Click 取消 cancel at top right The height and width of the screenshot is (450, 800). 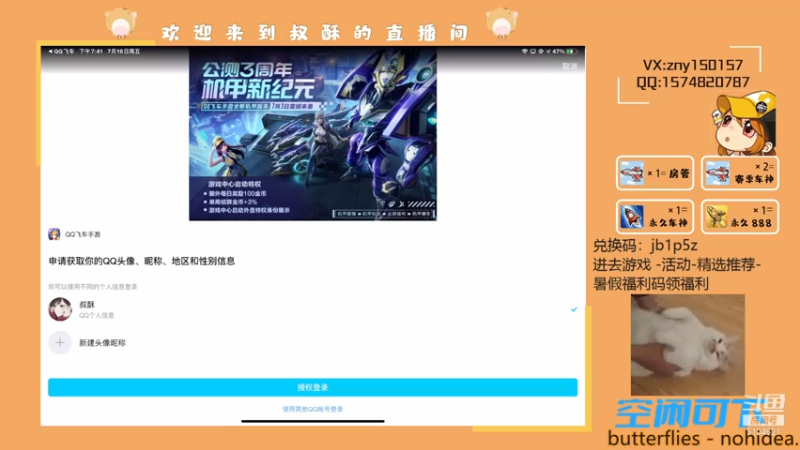569,66
